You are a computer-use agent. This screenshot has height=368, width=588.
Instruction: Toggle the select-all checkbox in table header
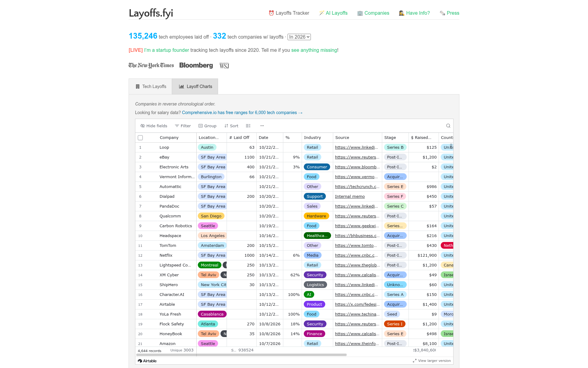140,138
